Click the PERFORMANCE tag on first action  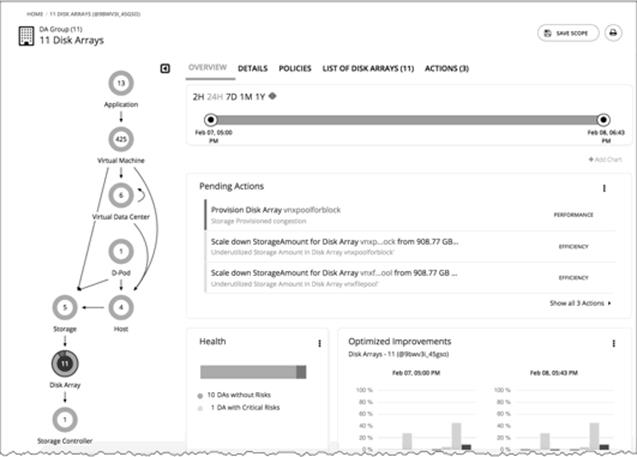(x=573, y=214)
